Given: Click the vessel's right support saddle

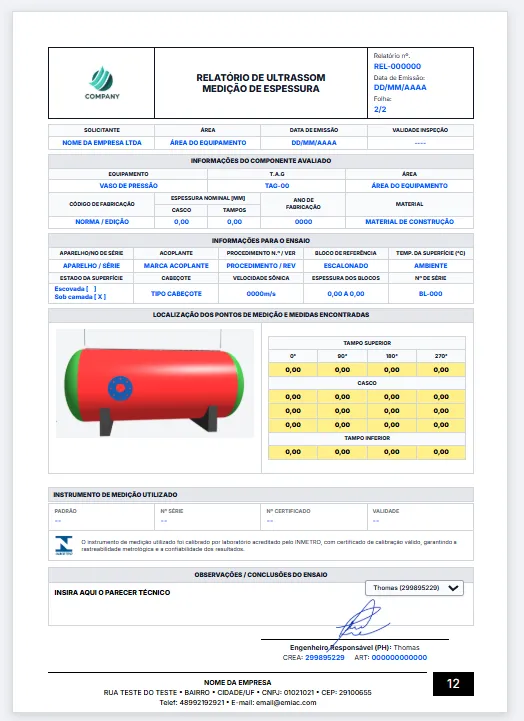Looking at the screenshot, I should click(x=205, y=418).
